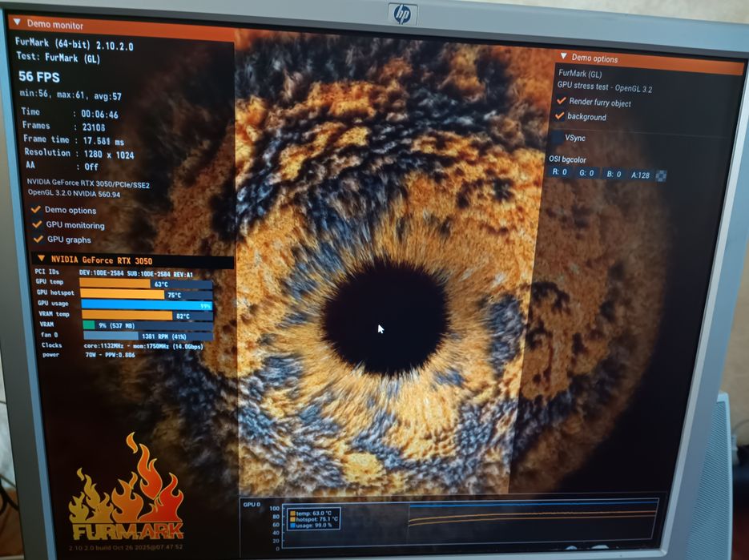Click the B: 0 color field
The image size is (749, 560).
click(614, 174)
